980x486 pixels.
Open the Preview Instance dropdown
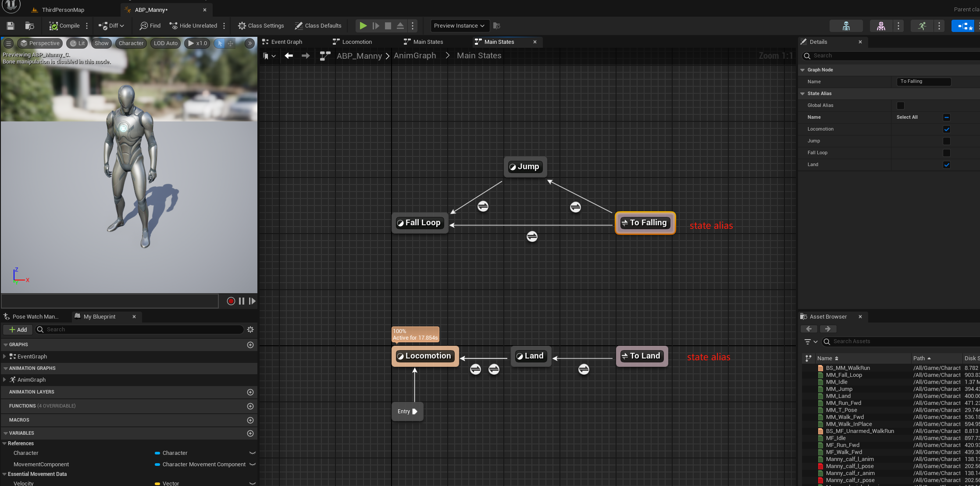[x=459, y=26]
